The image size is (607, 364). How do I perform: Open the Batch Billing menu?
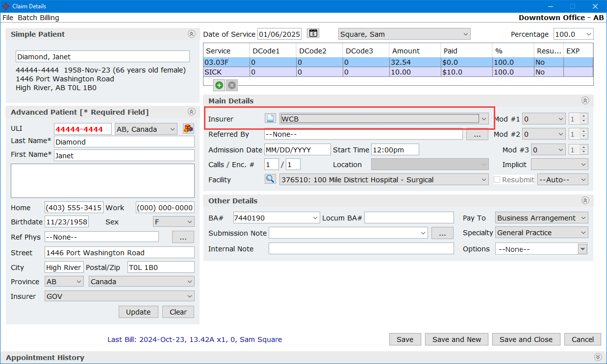(x=38, y=18)
